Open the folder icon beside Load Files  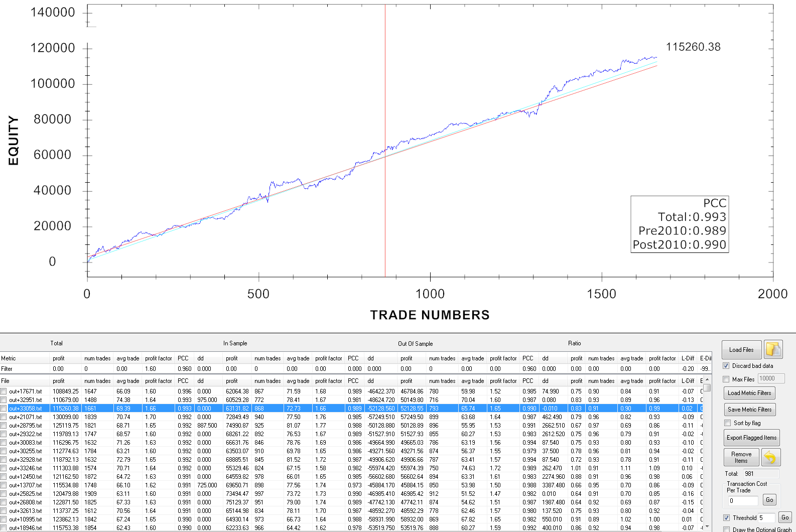(773, 349)
